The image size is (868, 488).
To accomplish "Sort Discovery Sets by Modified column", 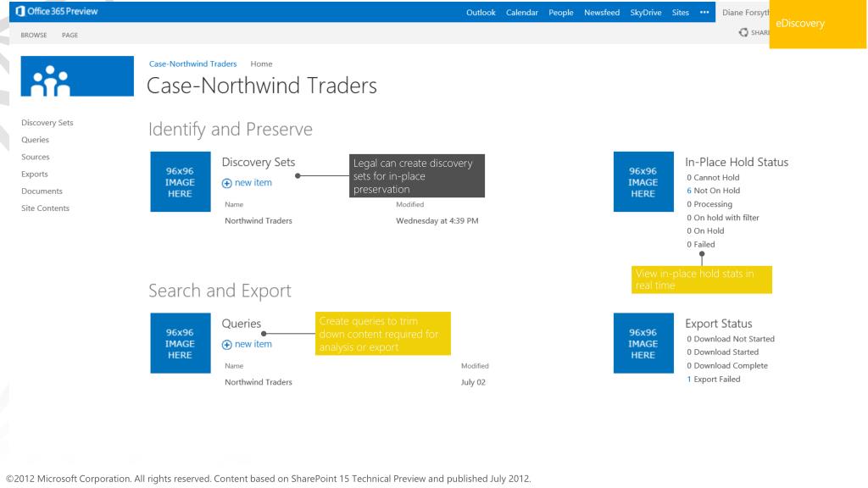I will coord(410,204).
